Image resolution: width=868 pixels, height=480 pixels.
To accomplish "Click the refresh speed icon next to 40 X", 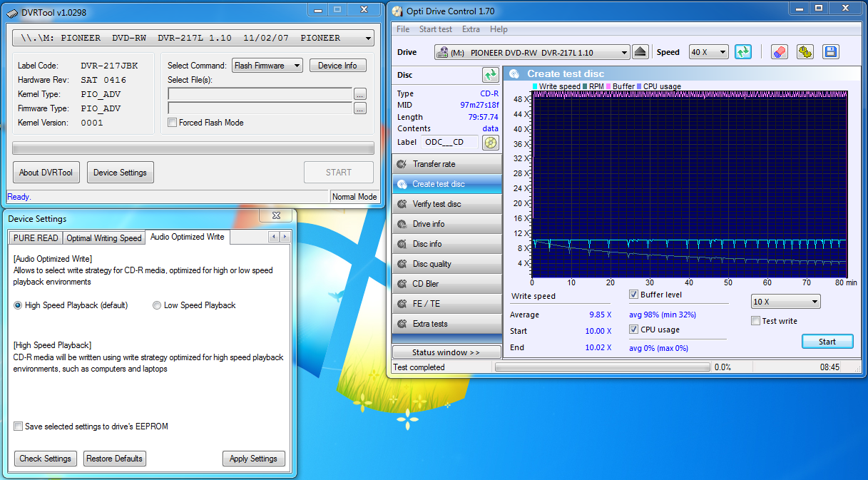I will click(x=742, y=52).
